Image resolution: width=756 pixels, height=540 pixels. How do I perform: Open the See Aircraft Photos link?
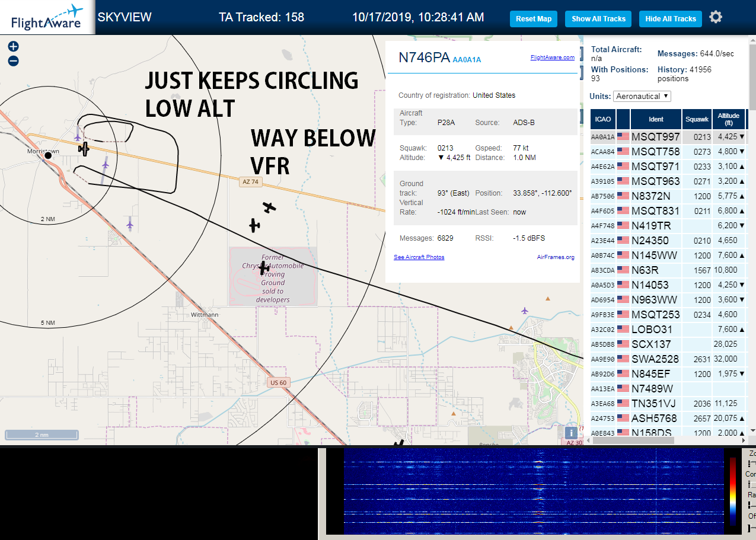pos(419,257)
